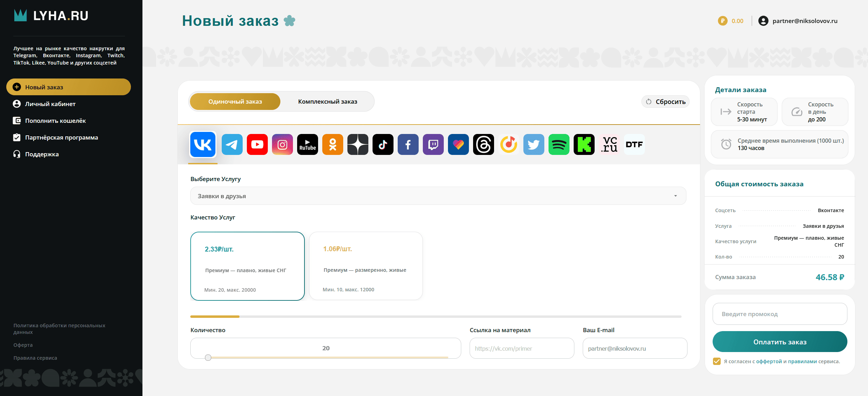Select the DTF icon
This screenshot has width=868, height=396.
pos(634,144)
